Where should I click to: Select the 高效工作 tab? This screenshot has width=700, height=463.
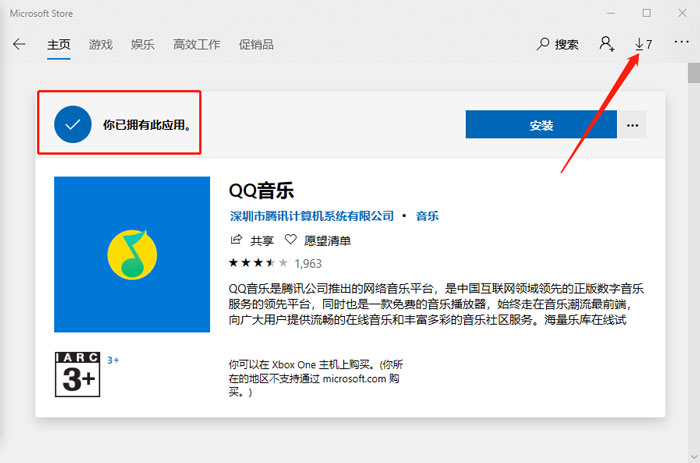(x=196, y=45)
